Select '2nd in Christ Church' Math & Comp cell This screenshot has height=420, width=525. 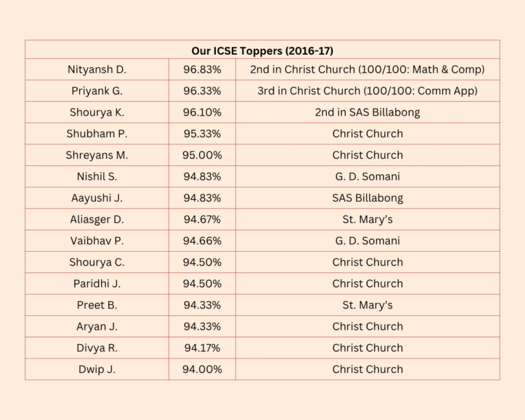pyautogui.click(x=367, y=70)
